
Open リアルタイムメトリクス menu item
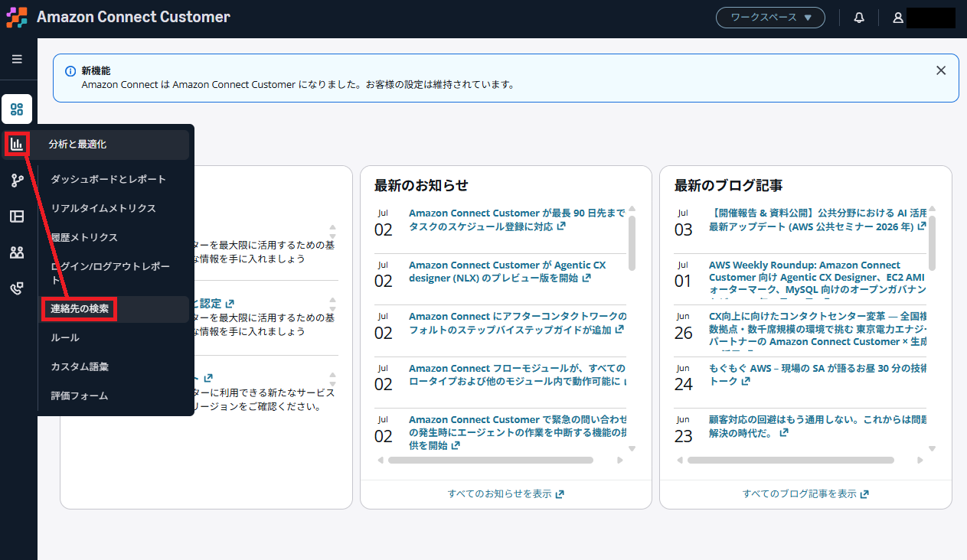[103, 208]
